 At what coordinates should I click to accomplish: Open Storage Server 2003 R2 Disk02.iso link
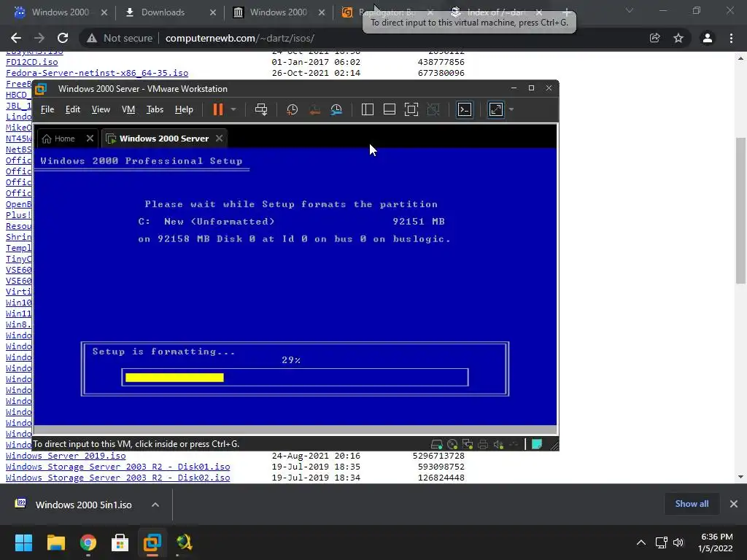coord(117,478)
